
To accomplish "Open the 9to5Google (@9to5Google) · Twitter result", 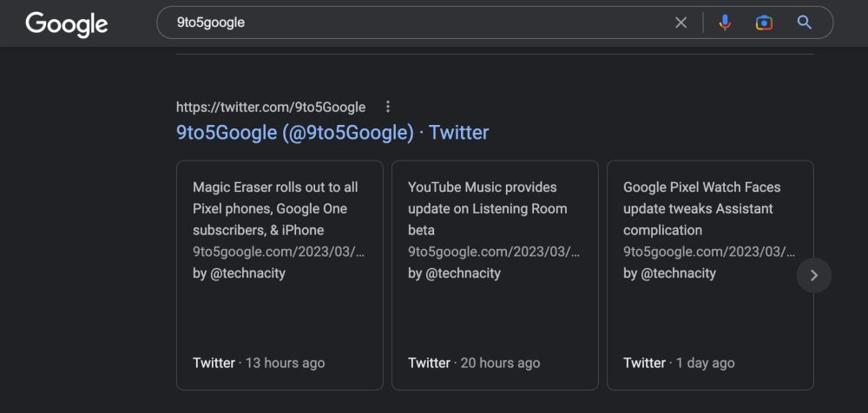I will pyautogui.click(x=332, y=133).
